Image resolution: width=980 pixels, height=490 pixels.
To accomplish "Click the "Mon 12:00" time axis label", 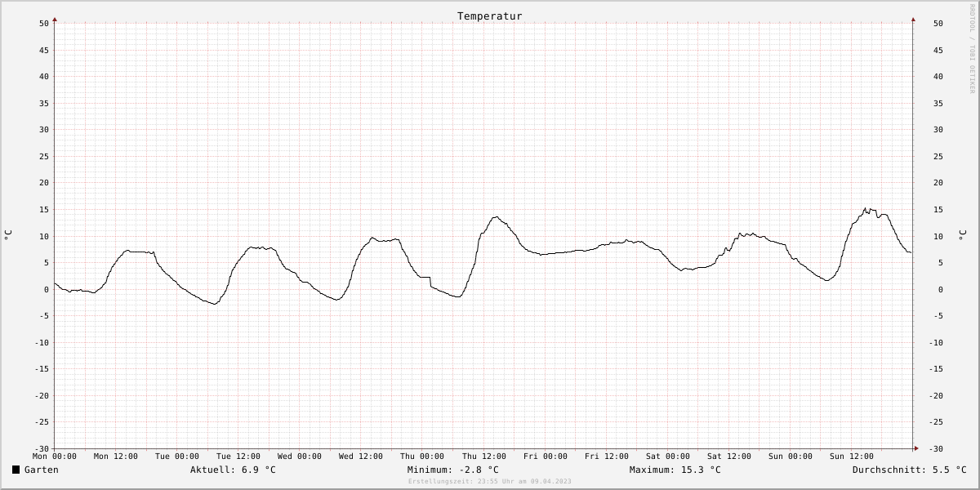I will pos(116,457).
